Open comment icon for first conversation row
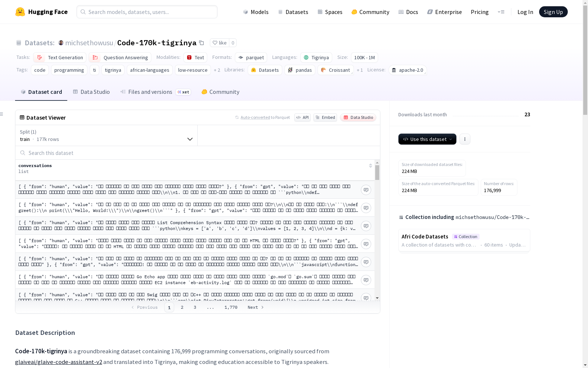 tap(366, 190)
